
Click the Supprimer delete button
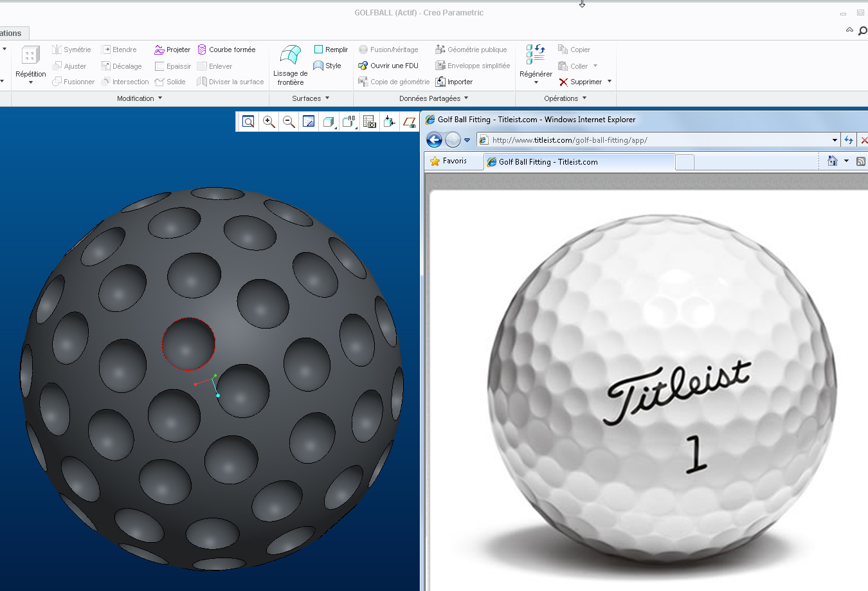click(x=581, y=82)
